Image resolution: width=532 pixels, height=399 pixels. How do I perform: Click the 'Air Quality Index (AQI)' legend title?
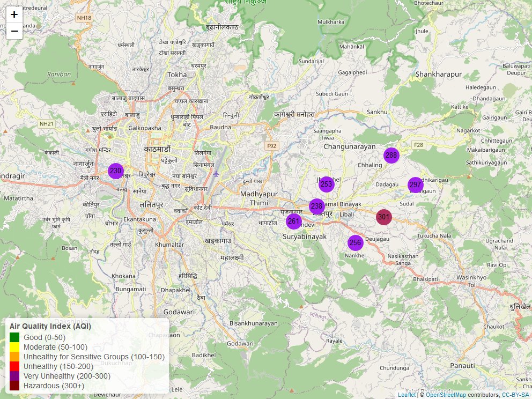coord(50,327)
